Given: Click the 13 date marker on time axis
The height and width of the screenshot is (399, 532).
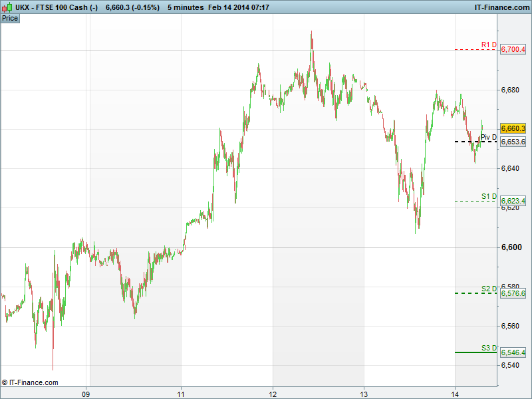Looking at the screenshot, I should tap(364, 393).
